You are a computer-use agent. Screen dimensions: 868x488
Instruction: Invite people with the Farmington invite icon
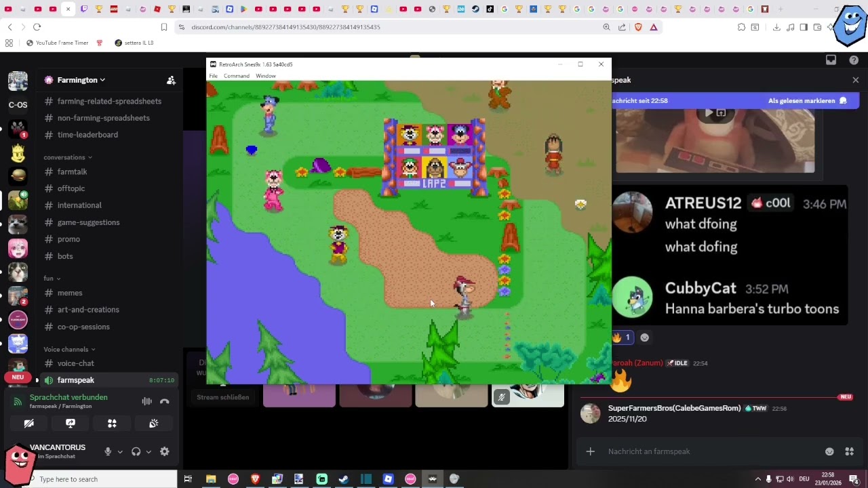point(171,80)
